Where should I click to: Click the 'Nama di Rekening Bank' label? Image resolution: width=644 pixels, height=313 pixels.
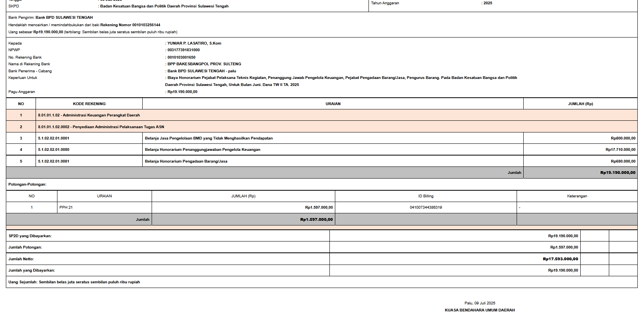click(29, 64)
